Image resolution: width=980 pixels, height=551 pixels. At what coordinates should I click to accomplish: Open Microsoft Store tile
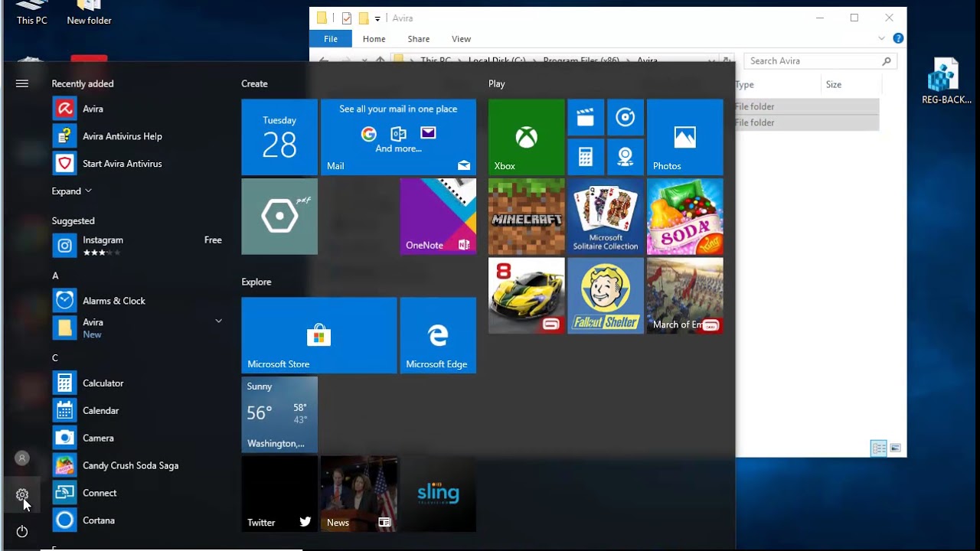319,335
